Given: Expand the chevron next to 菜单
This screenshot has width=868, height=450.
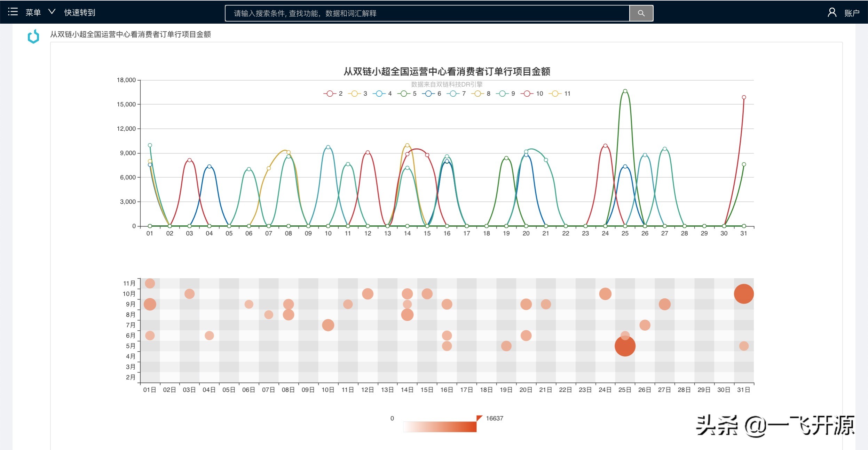Looking at the screenshot, I should (52, 12).
